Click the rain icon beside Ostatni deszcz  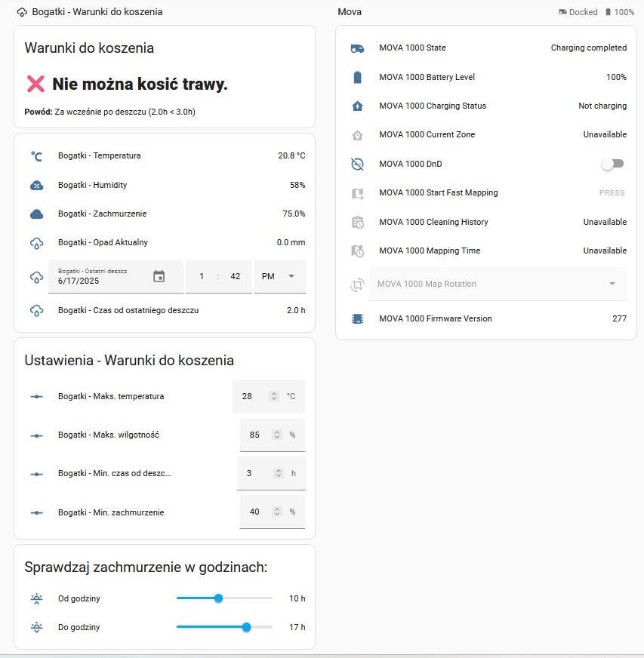pyautogui.click(x=36, y=277)
